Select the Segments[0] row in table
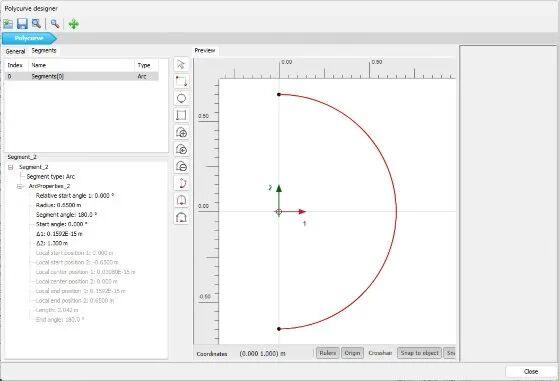 click(x=82, y=76)
